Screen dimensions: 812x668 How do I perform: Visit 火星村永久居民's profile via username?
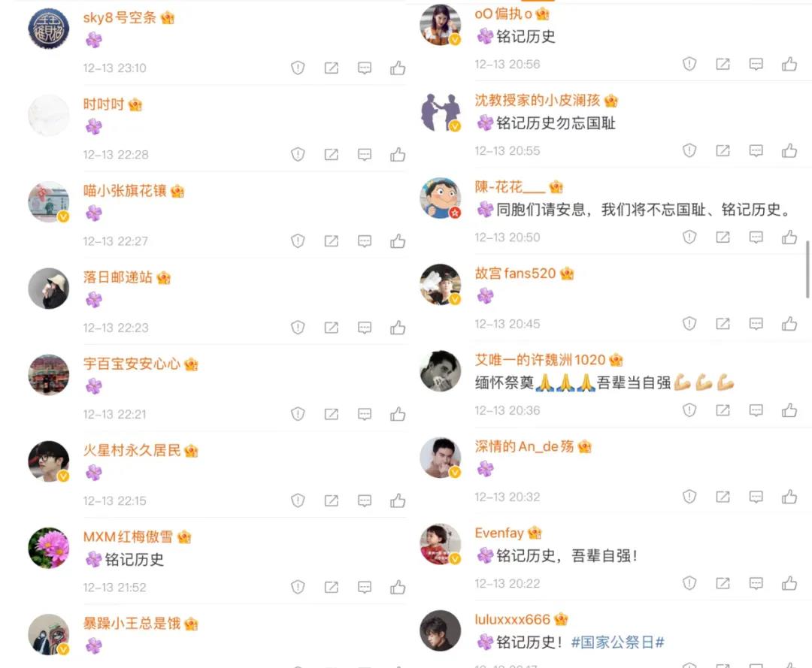click(x=132, y=450)
